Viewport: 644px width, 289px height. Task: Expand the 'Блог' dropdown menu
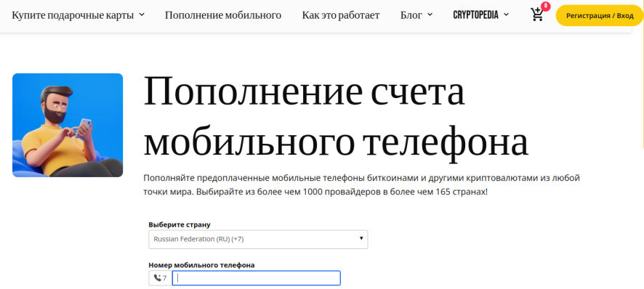click(x=416, y=15)
